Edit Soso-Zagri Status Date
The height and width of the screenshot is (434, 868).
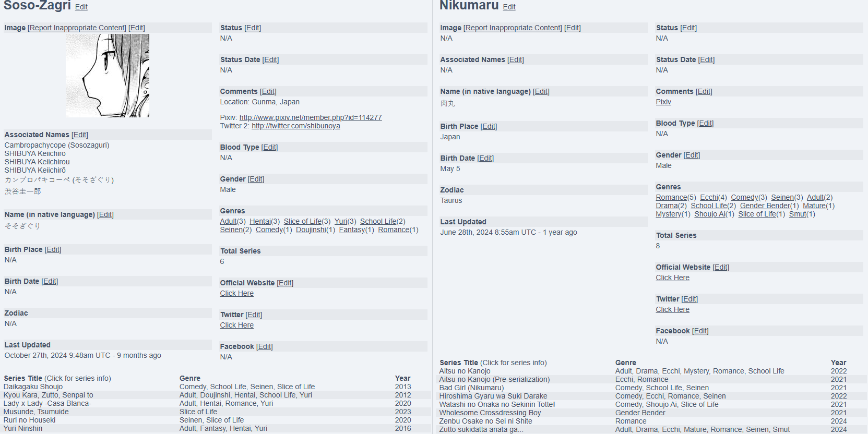click(270, 59)
